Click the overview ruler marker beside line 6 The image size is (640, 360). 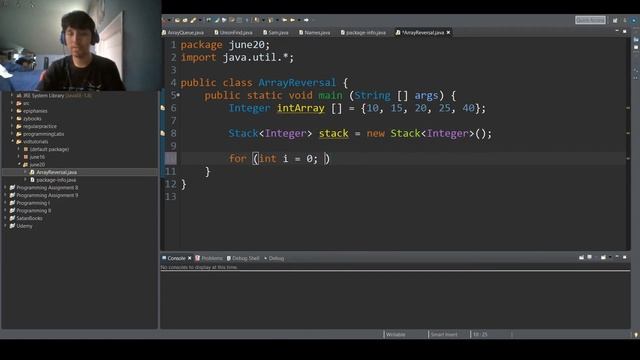coord(628,108)
